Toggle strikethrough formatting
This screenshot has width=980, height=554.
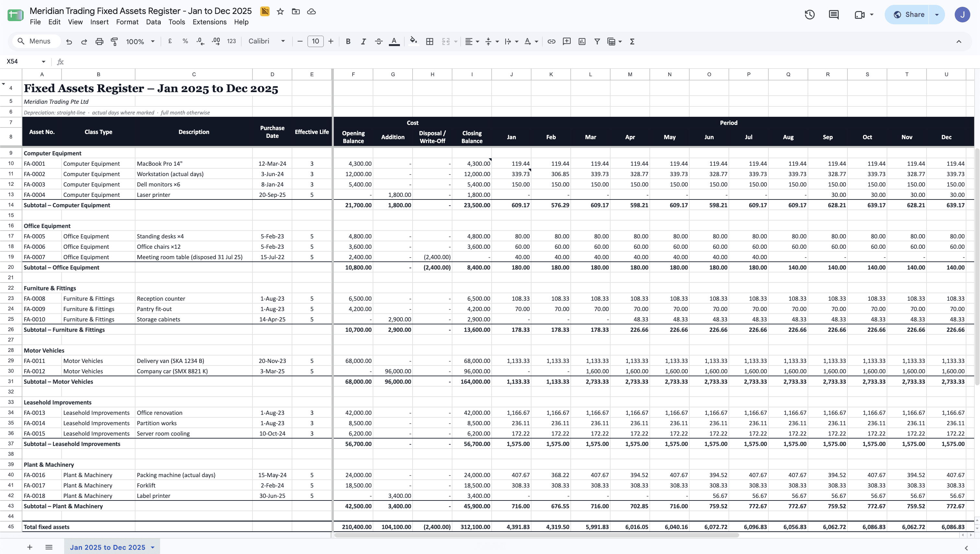pyautogui.click(x=379, y=42)
